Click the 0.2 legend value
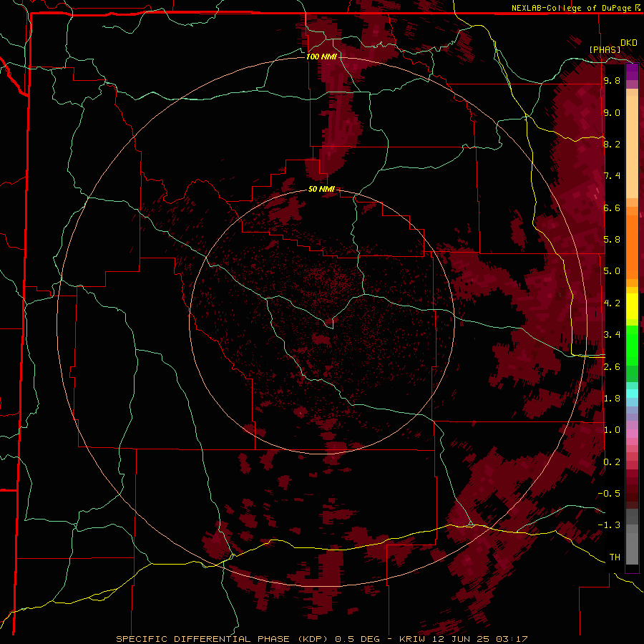 click(x=612, y=462)
